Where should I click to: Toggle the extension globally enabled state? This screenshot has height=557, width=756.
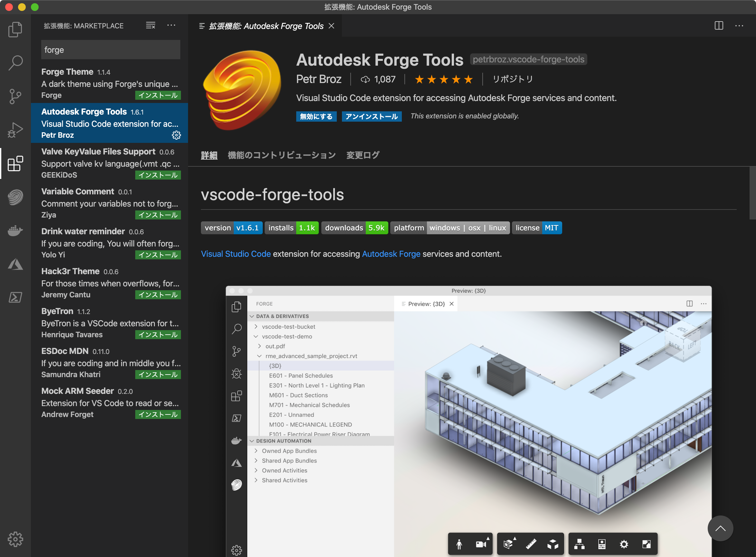pos(317,116)
